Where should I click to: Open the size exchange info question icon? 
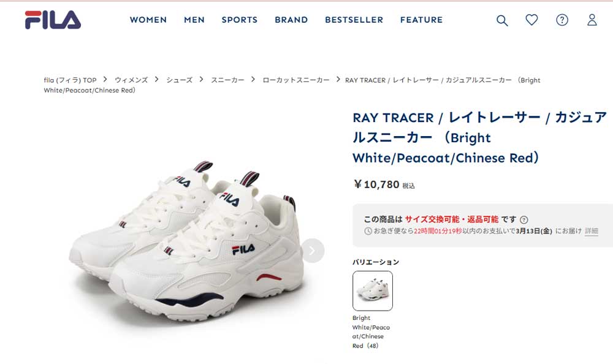(524, 220)
